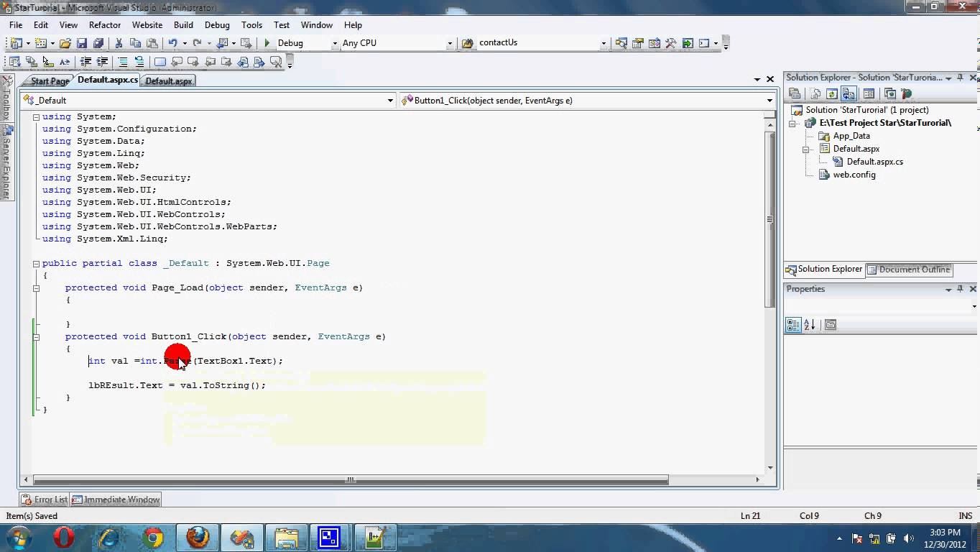Switch Properties panel to categorized view

792,324
